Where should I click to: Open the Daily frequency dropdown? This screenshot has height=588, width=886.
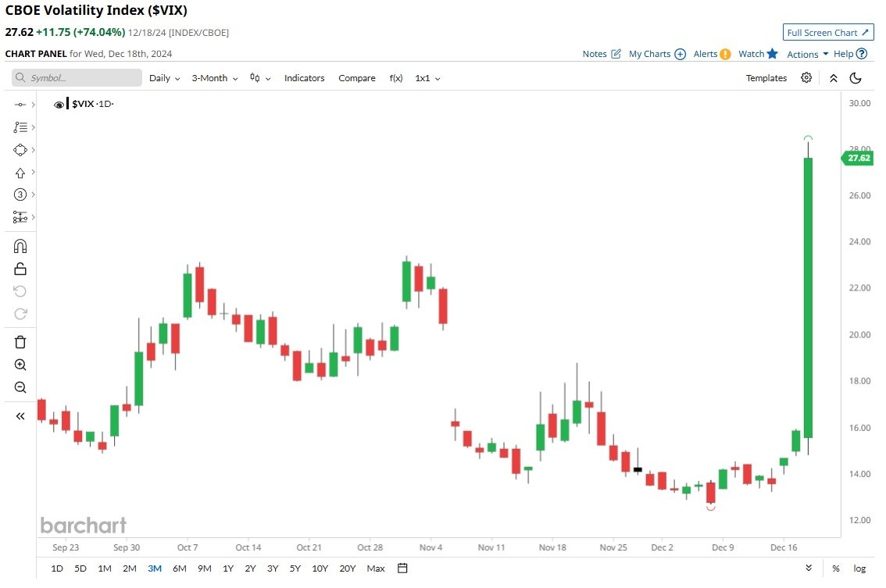164,78
